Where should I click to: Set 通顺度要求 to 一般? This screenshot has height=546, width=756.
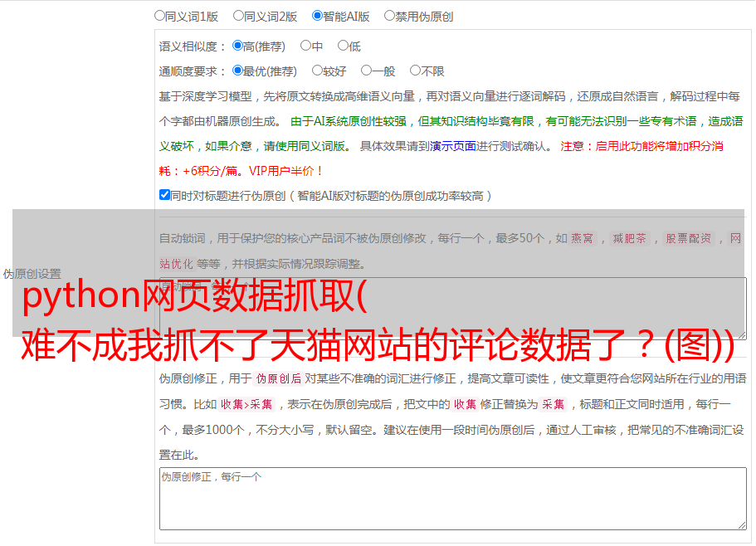click(x=367, y=71)
